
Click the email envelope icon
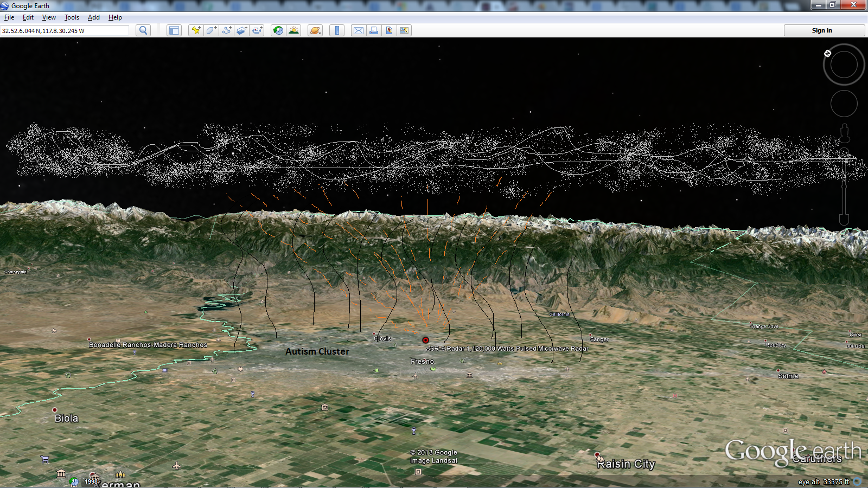tap(359, 30)
